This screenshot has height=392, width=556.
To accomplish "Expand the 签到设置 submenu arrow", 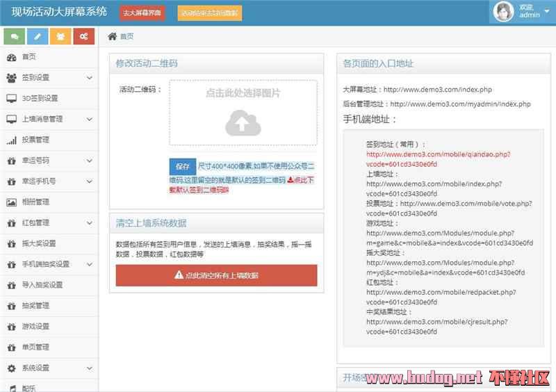I will tap(90, 78).
